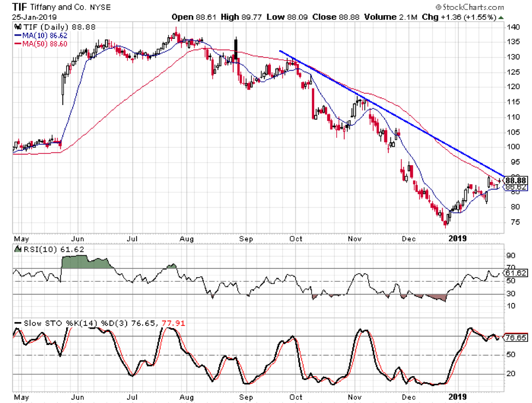This screenshot has height=403, width=532.
Task: Click the RSI(10) 61.62 label
Action: coord(54,249)
